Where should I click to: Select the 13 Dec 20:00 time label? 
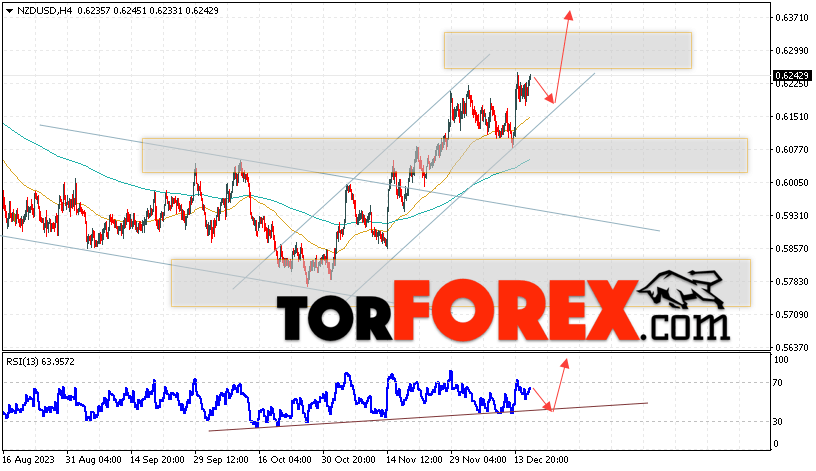pyautogui.click(x=541, y=460)
